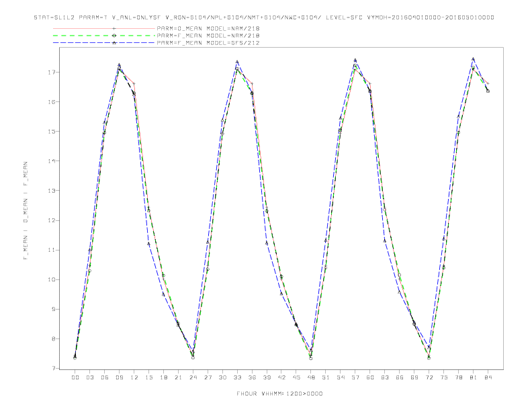This screenshot has width=532, height=411.
Task: Select legend label PARM=F_MEAN MODEL=GFS/212
Action: coord(208,43)
